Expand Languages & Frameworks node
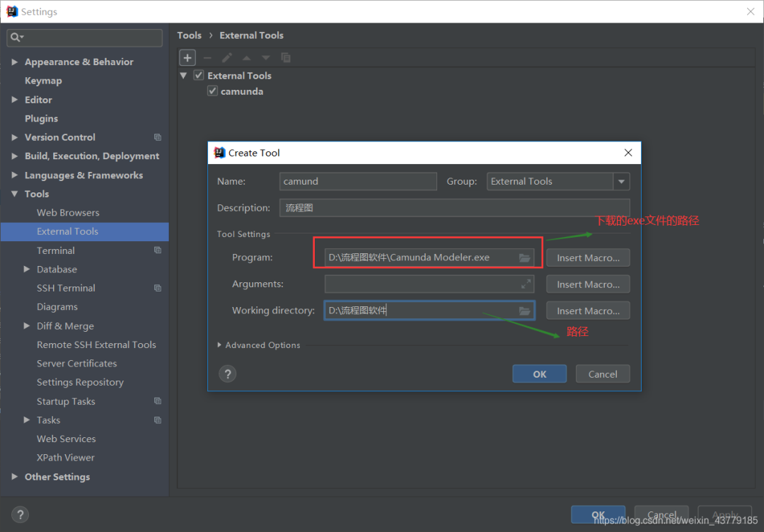Image resolution: width=764 pixels, height=532 pixels. pyautogui.click(x=15, y=175)
